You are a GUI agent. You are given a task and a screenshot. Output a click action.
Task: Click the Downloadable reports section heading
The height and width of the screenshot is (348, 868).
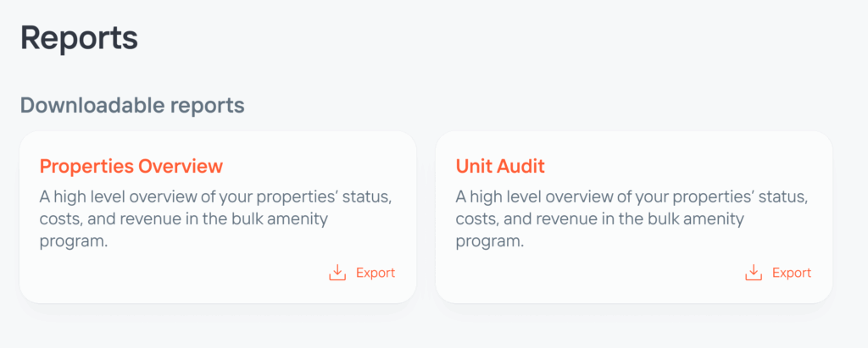(132, 105)
